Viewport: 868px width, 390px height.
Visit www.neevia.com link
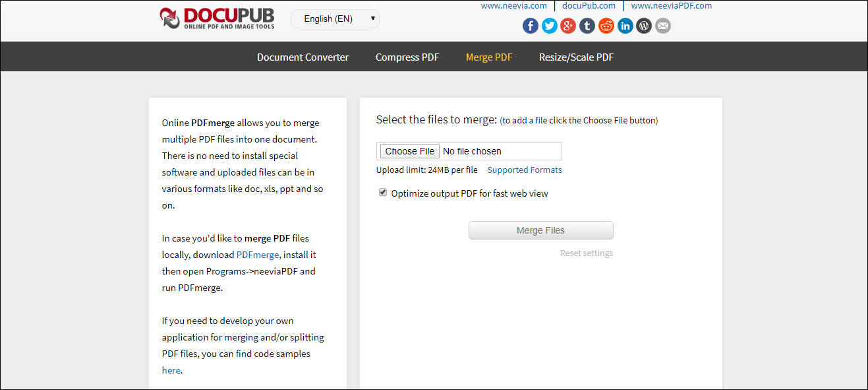point(514,6)
